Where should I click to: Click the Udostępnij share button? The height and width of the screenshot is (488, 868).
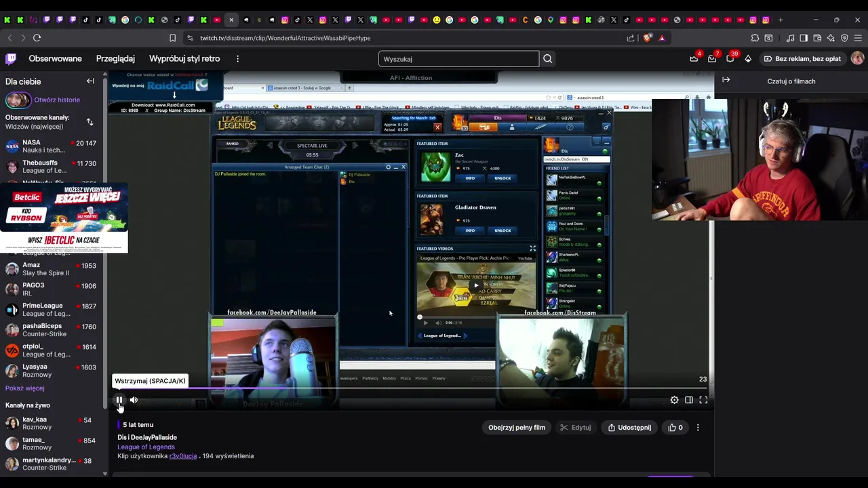pos(630,428)
